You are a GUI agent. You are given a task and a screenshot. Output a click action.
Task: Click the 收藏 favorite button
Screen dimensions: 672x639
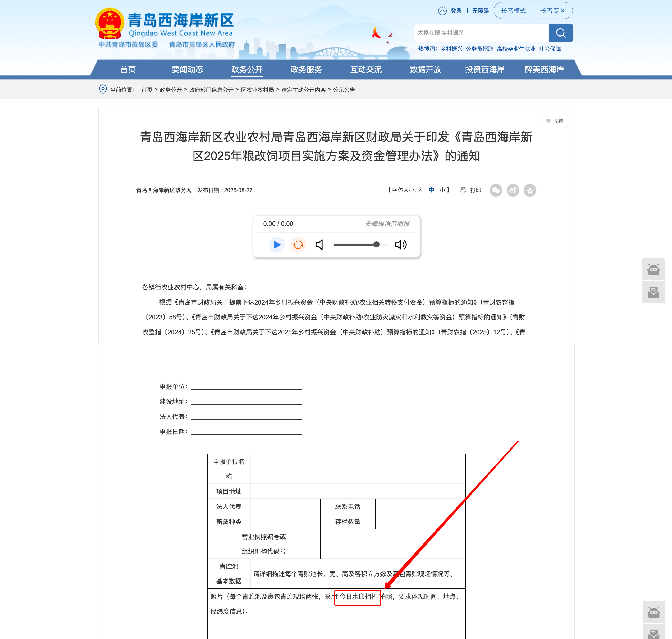(554, 121)
